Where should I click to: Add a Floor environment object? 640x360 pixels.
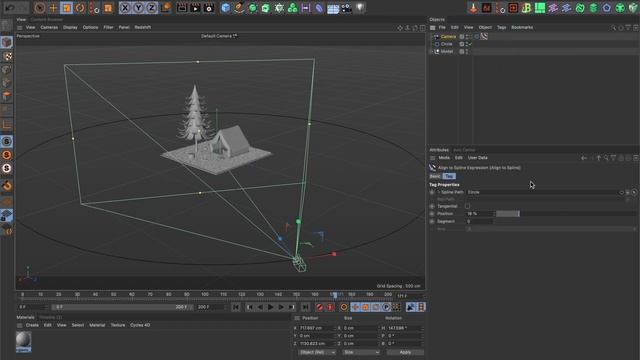point(333,8)
